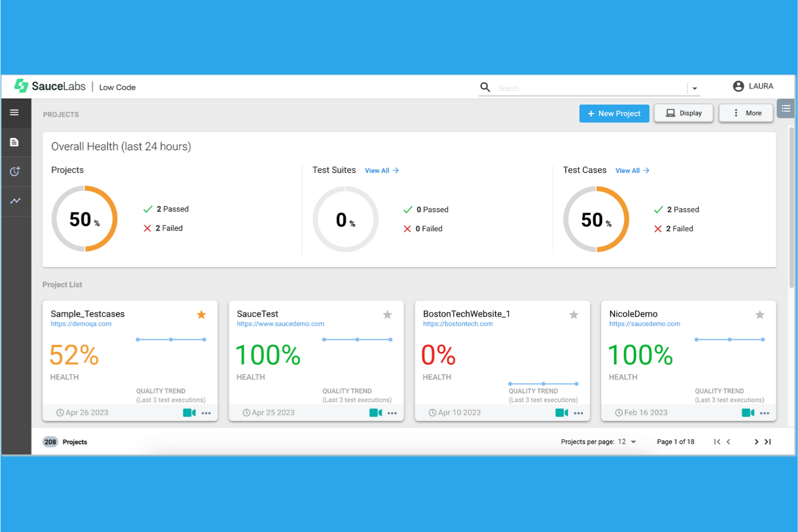Mark BostonTechWebsite_1 as favorite

574,314
